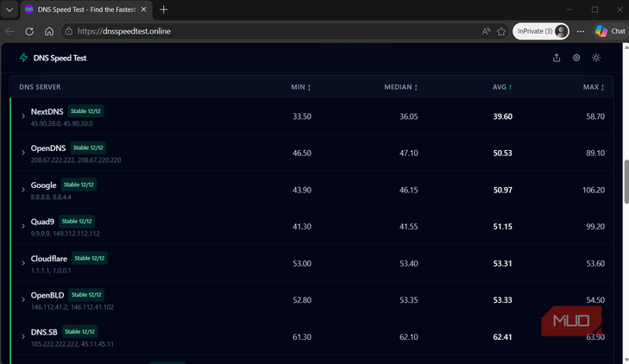Open Read aloud icon in address bar

pos(486,31)
